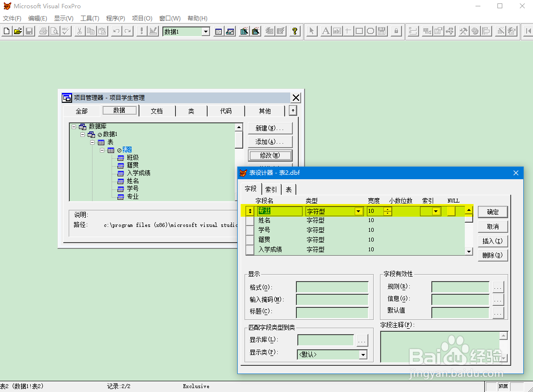
Task: Switch to the 文档 tab in Project Manager
Action: point(157,111)
